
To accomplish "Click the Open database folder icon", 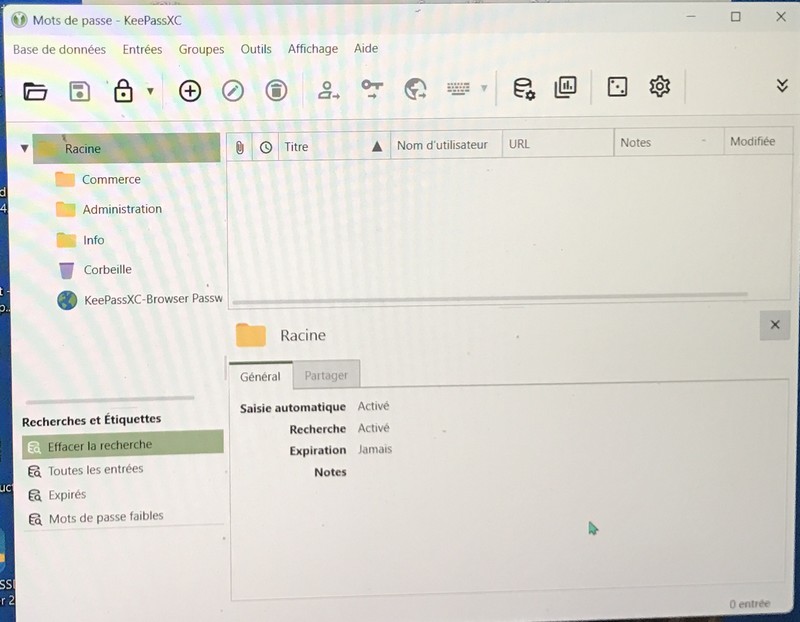I will click(x=36, y=91).
